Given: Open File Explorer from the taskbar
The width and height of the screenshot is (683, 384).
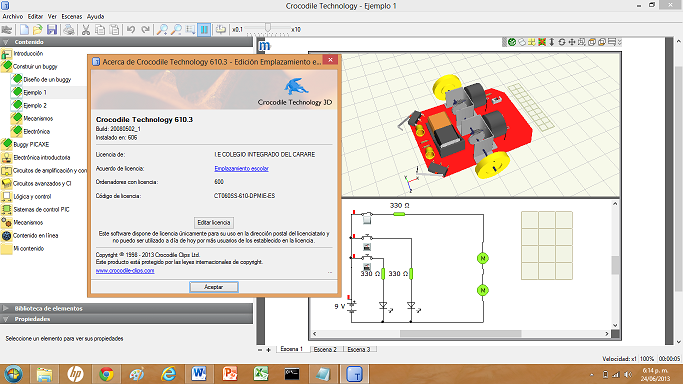Looking at the screenshot, I should click(44, 374).
